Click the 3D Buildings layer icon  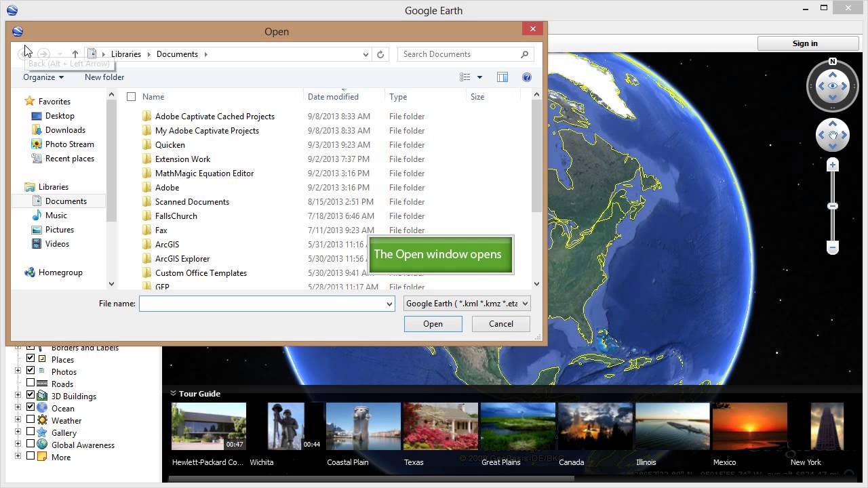(42, 396)
